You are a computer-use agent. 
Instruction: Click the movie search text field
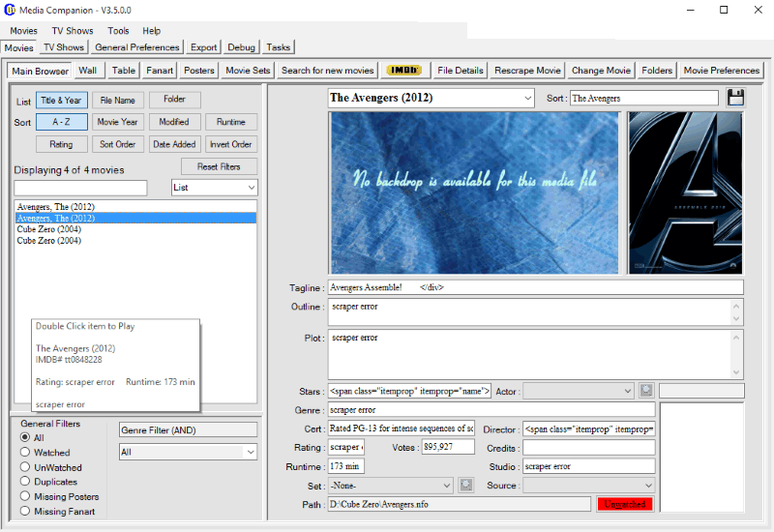(80, 188)
